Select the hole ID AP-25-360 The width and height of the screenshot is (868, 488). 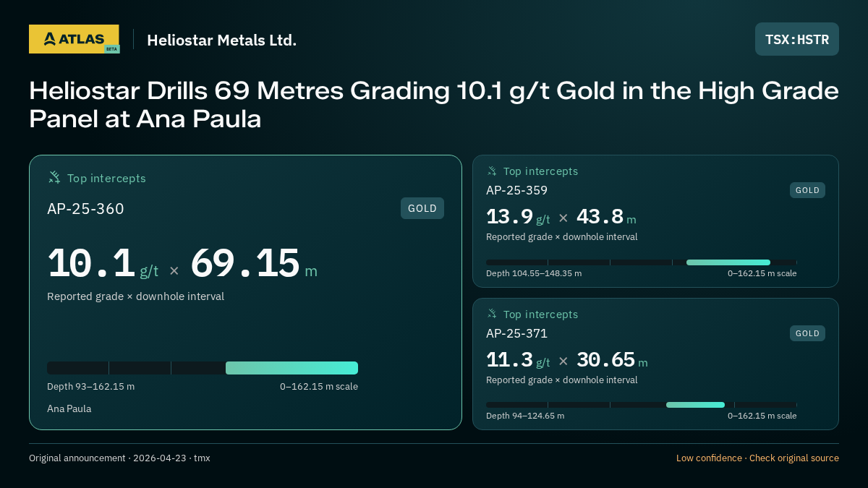85,209
